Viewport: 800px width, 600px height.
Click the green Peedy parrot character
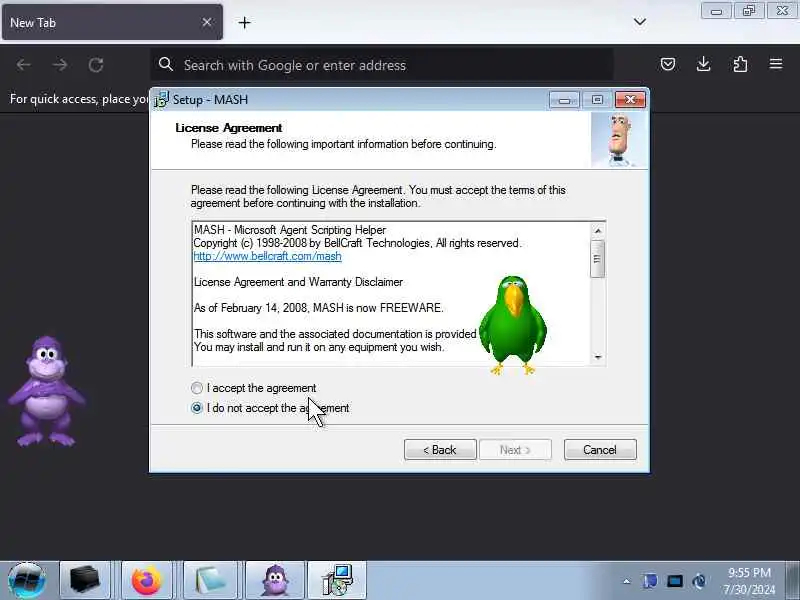pos(513,325)
